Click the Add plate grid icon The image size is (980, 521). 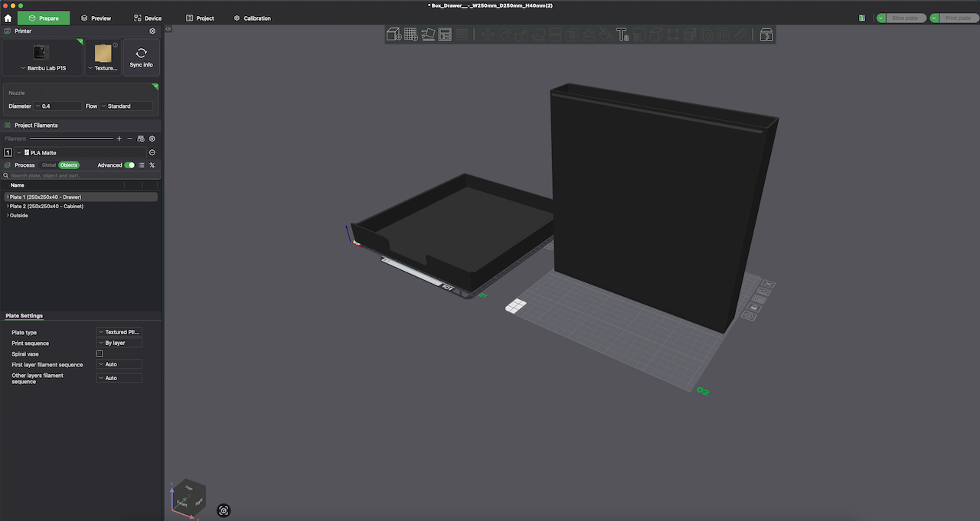pyautogui.click(x=411, y=34)
